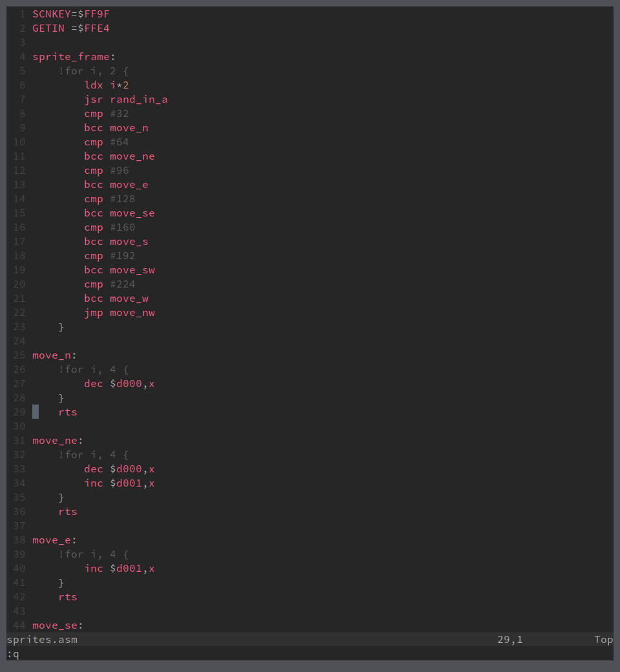Click the 'ldx i*2' instruction
This screenshot has width=620, height=672.
tap(106, 85)
